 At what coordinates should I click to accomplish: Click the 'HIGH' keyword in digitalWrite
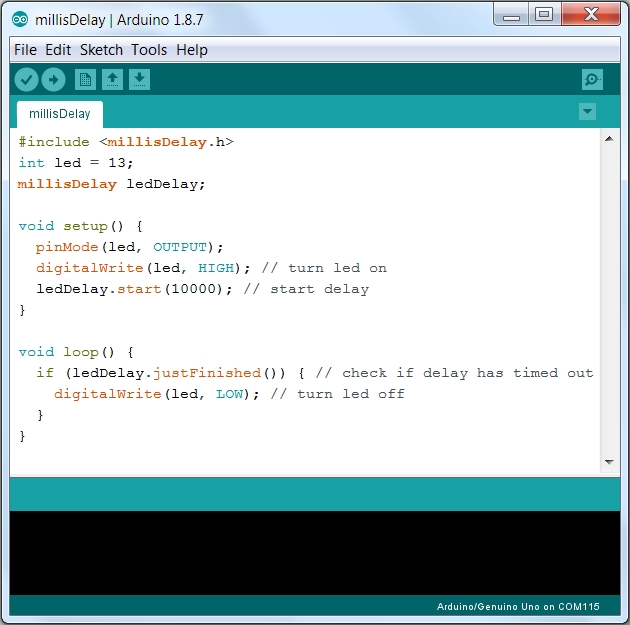[x=216, y=268]
